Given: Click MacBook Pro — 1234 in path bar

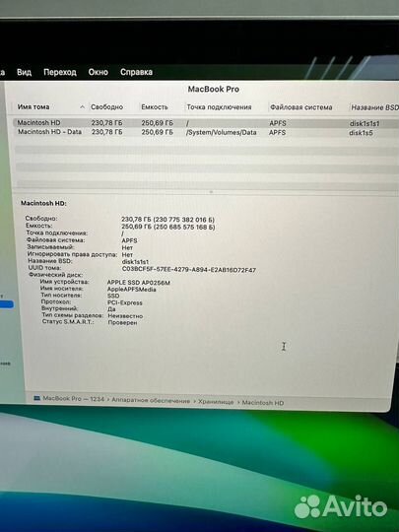Looking at the screenshot, I should point(74,399).
